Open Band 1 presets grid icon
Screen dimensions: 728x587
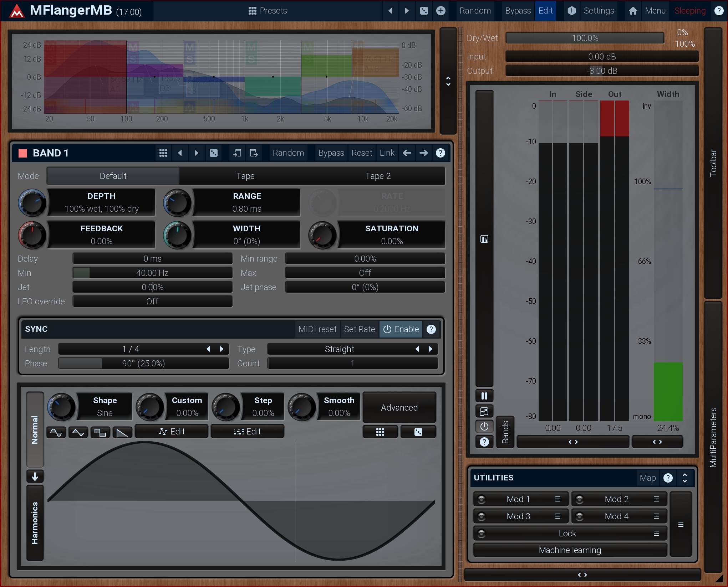[x=163, y=153]
